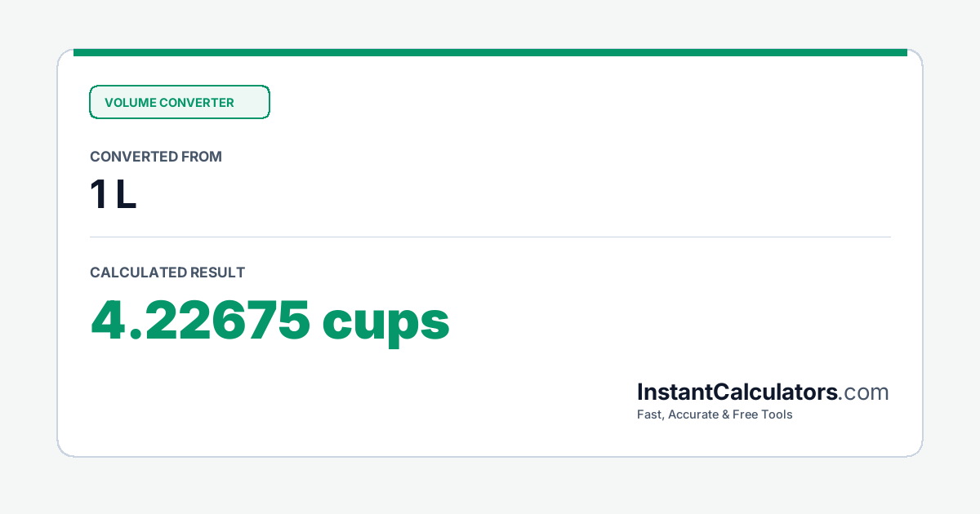The image size is (980, 514).
Task: Click the word CONVERTER in the badge
Action: (197, 103)
